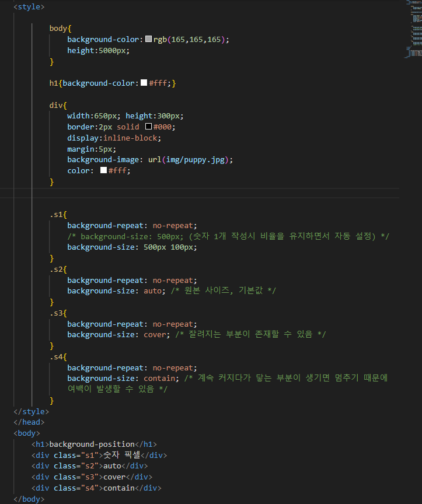Click background-repeat: no-repeat in .s4

point(132,367)
